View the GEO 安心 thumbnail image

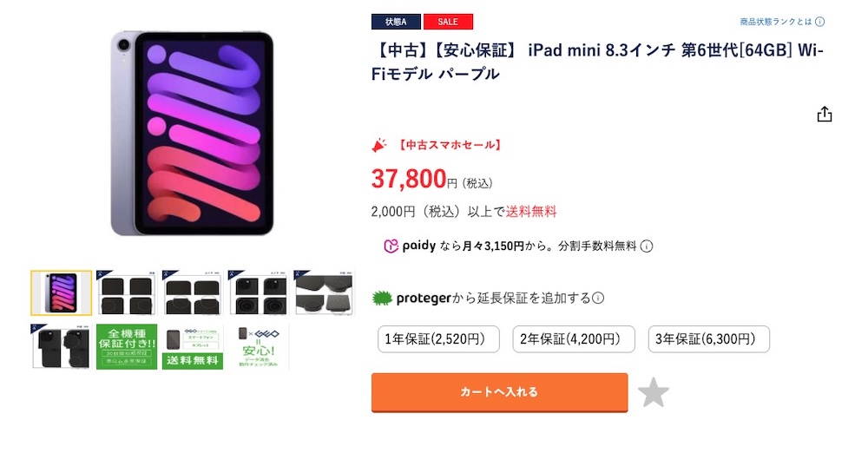[x=259, y=346]
